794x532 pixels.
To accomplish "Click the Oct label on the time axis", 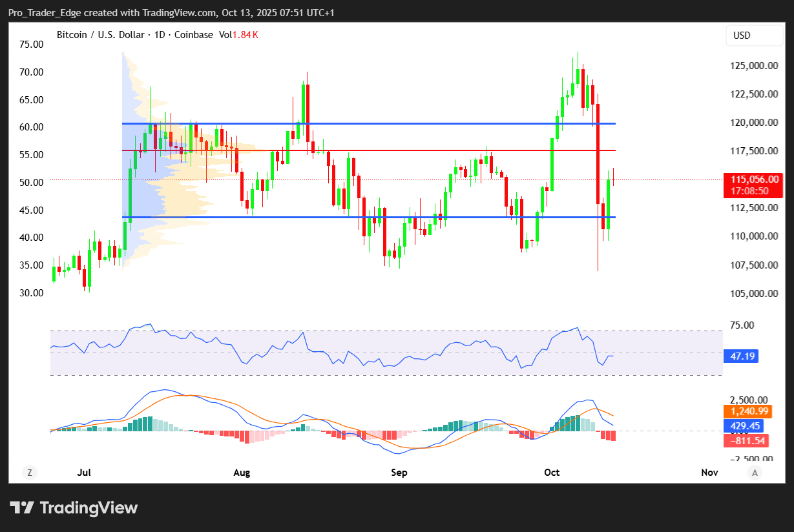I will pos(552,473).
